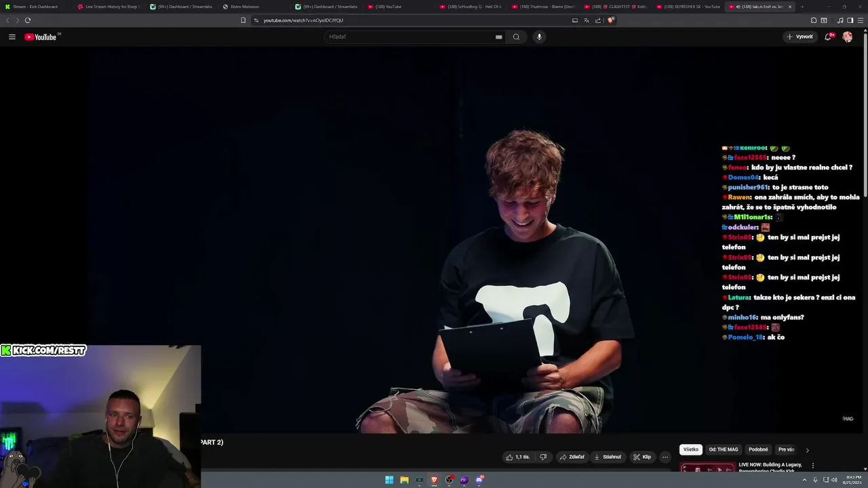Select the Od: THE MAG chip
The height and width of the screenshot is (488, 868).
[724, 449]
